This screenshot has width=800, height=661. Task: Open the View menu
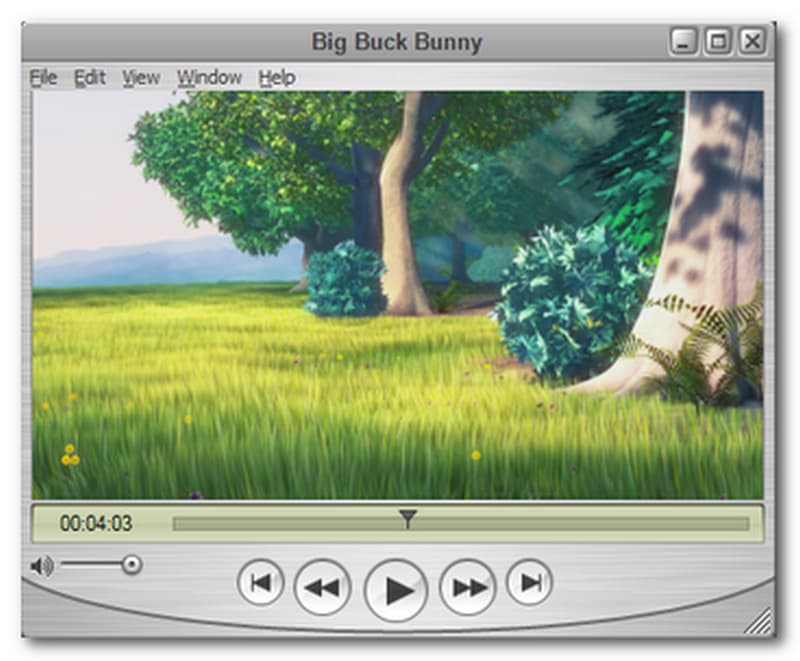click(141, 78)
